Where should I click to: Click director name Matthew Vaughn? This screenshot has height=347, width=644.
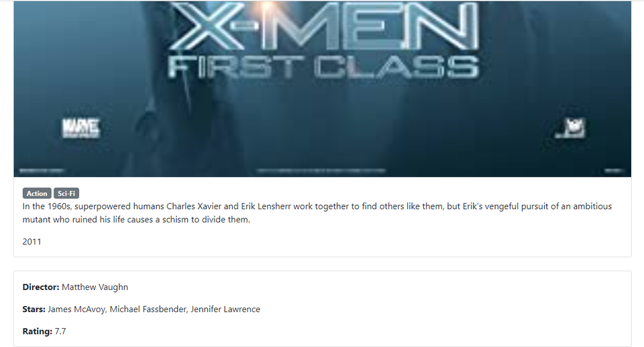pos(95,287)
